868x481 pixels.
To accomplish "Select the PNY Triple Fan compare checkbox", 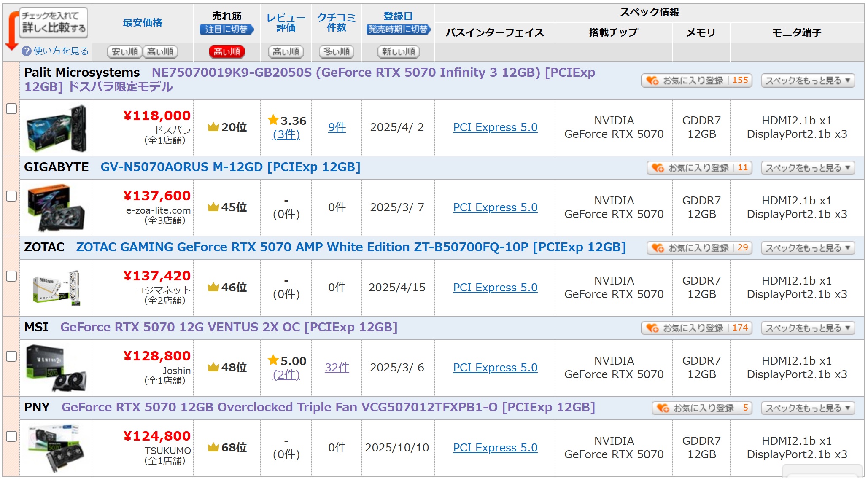I will click(x=11, y=436).
